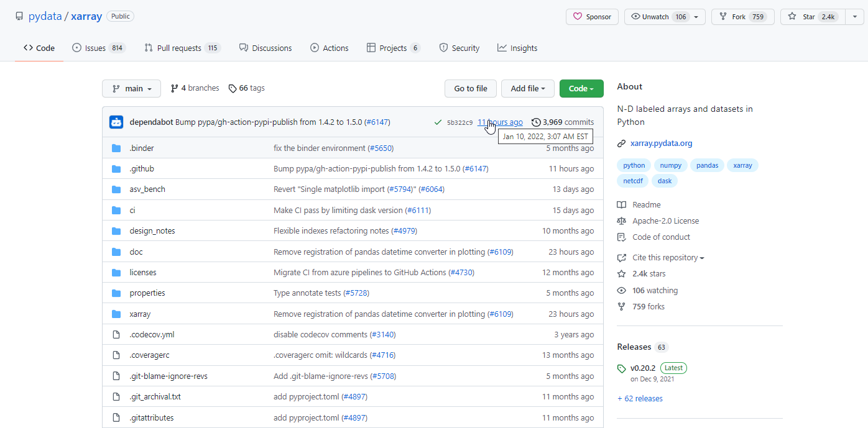The width and height of the screenshot is (868, 428).
Task: Open the + 62 releases link
Action: click(640, 398)
